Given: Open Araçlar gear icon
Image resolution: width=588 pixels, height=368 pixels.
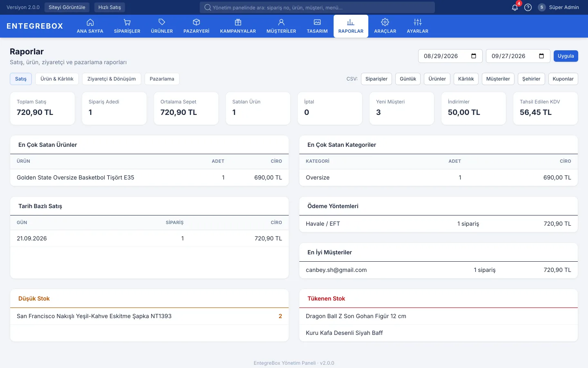Looking at the screenshot, I should pos(385,22).
